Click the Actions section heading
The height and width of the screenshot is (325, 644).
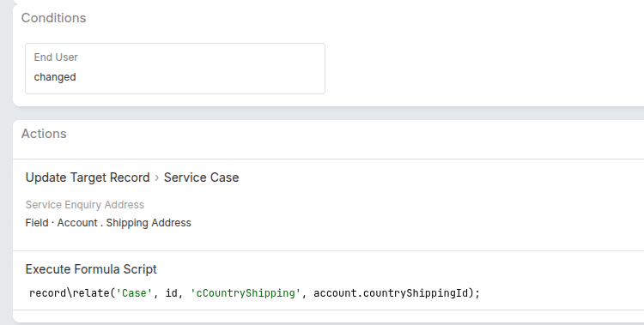coord(44,134)
